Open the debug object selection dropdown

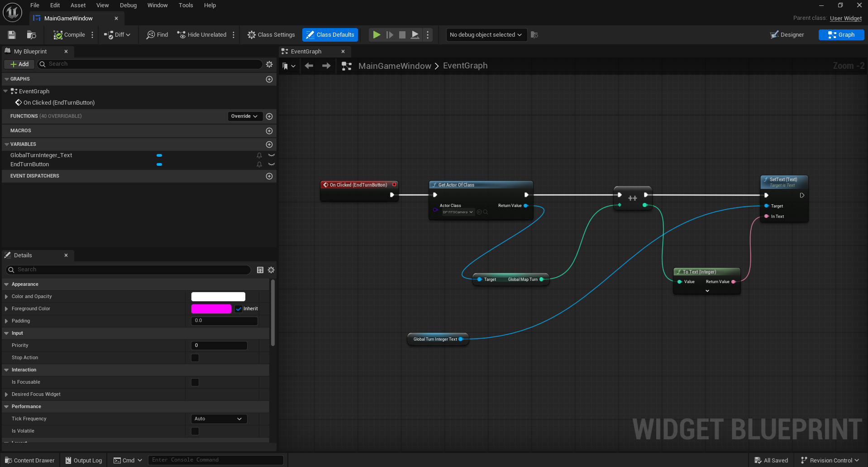(486, 35)
